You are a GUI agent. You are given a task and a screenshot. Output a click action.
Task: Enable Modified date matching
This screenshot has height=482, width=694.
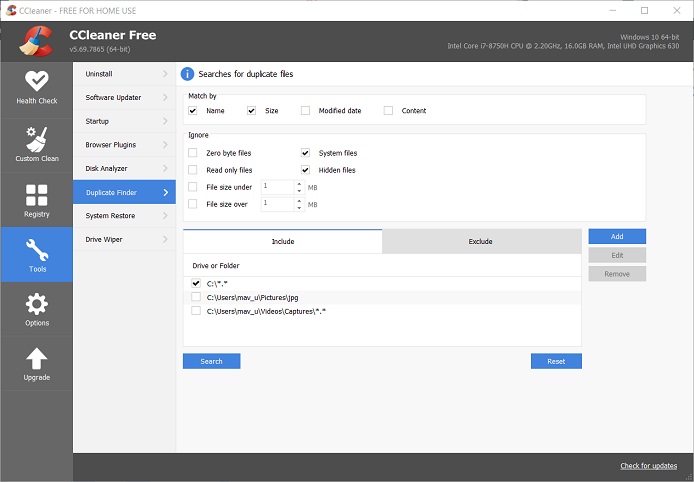pos(305,111)
